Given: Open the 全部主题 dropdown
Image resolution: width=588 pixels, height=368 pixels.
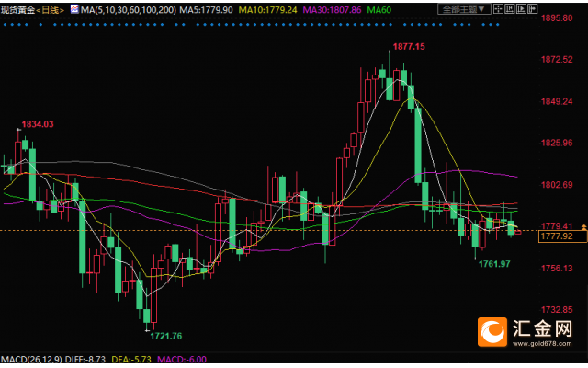Looking at the screenshot, I should pyautogui.click(x=464, y=9).
